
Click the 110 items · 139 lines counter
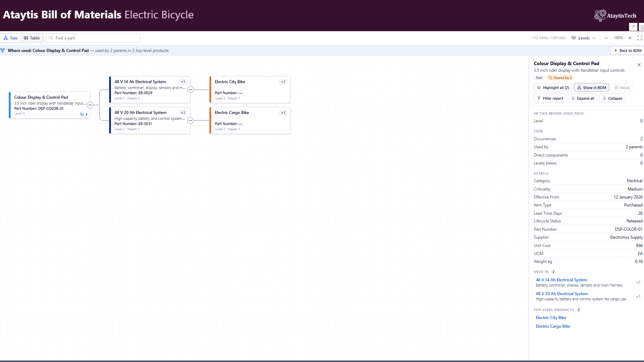[549, 38]
